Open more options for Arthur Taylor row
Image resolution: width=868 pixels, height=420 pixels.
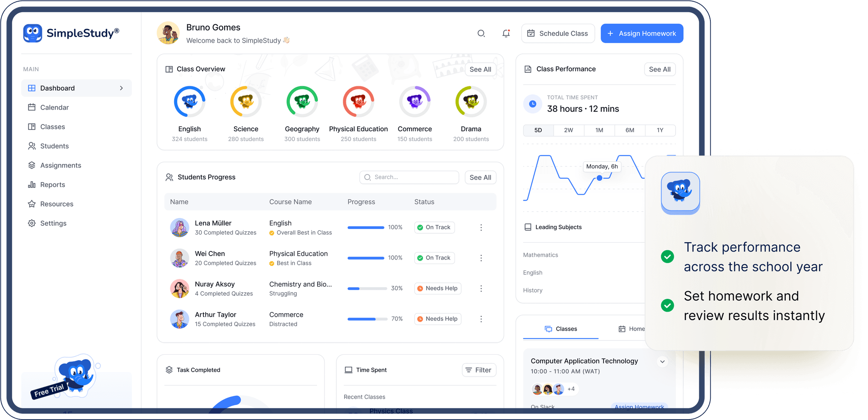(481, 319)
